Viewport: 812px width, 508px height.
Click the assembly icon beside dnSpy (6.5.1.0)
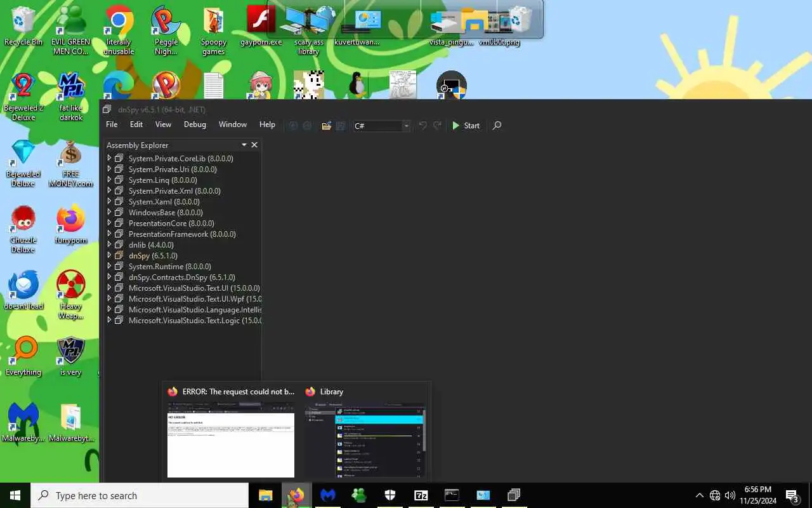click(x=119, y=255)
